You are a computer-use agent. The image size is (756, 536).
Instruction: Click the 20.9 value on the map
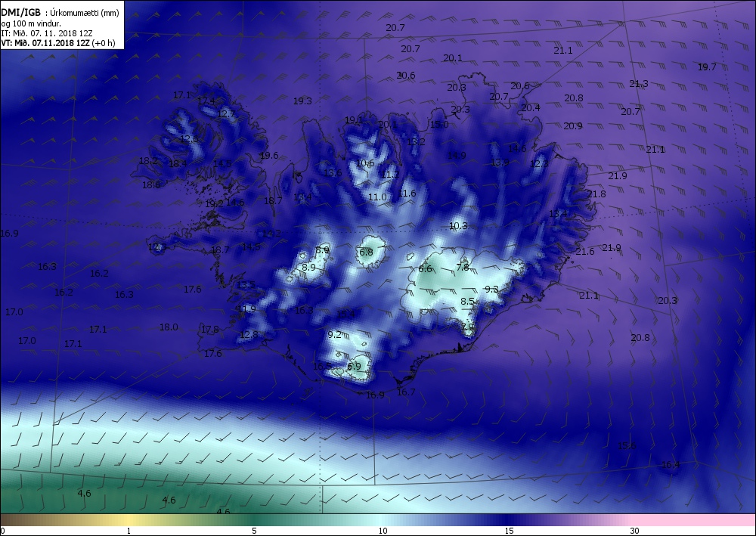tap(573, 126)
